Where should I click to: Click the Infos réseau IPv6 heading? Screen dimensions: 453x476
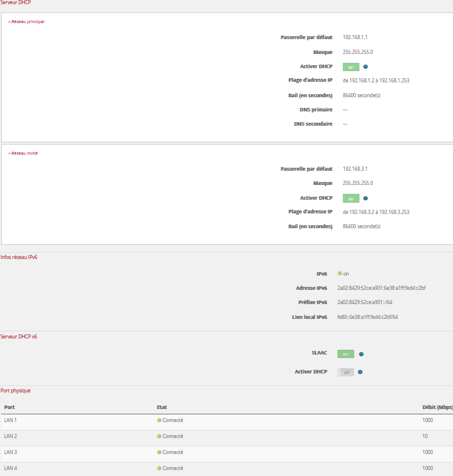19,257
